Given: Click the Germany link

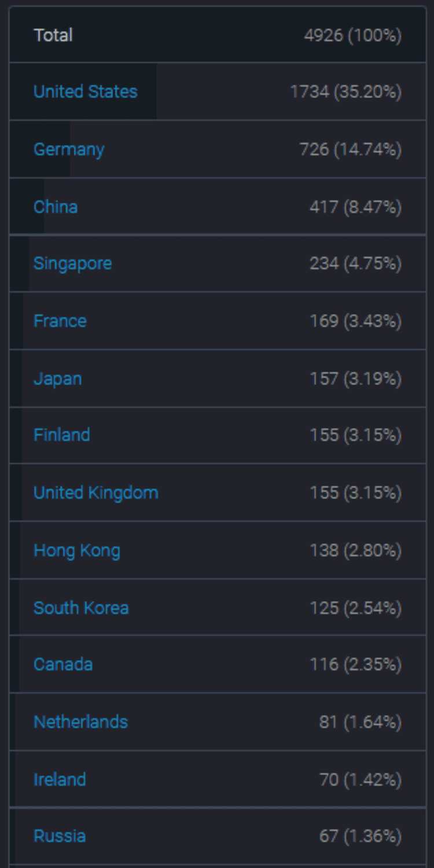Looking at the screenshot, I should [69, 149].
